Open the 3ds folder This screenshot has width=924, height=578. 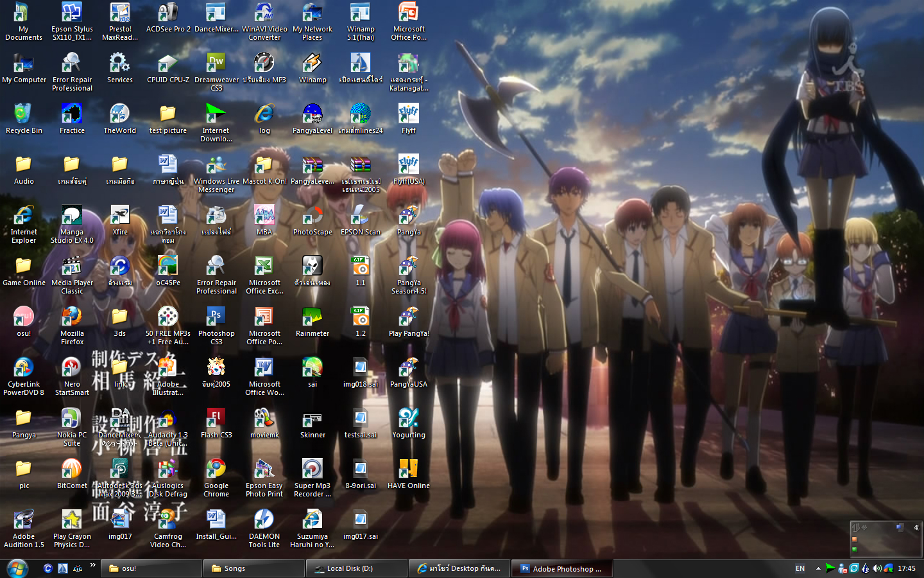[120, 322]
